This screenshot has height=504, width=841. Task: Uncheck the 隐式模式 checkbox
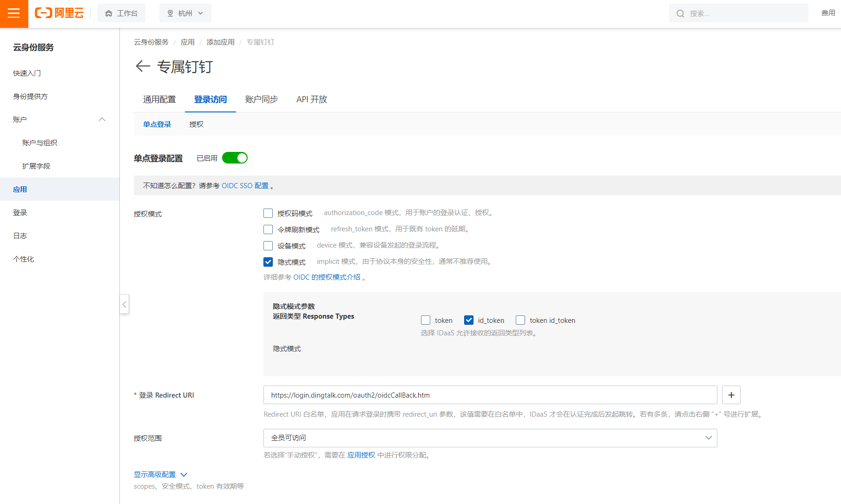[268, 262]
